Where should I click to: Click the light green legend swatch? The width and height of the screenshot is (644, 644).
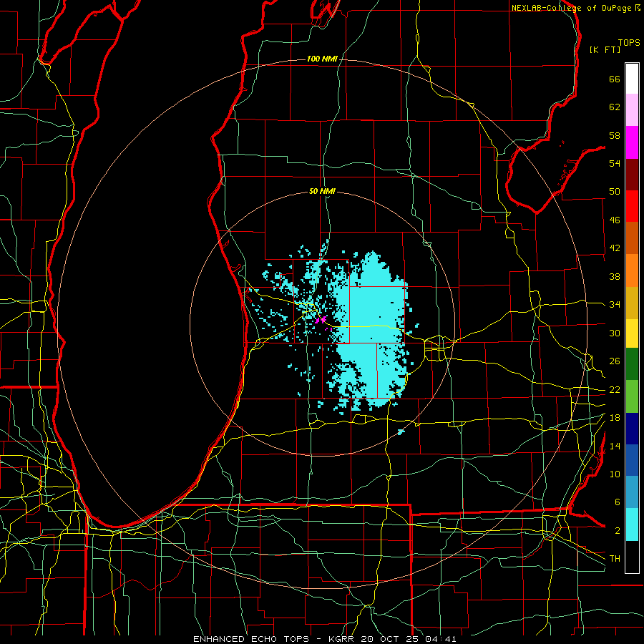point(632,396)
